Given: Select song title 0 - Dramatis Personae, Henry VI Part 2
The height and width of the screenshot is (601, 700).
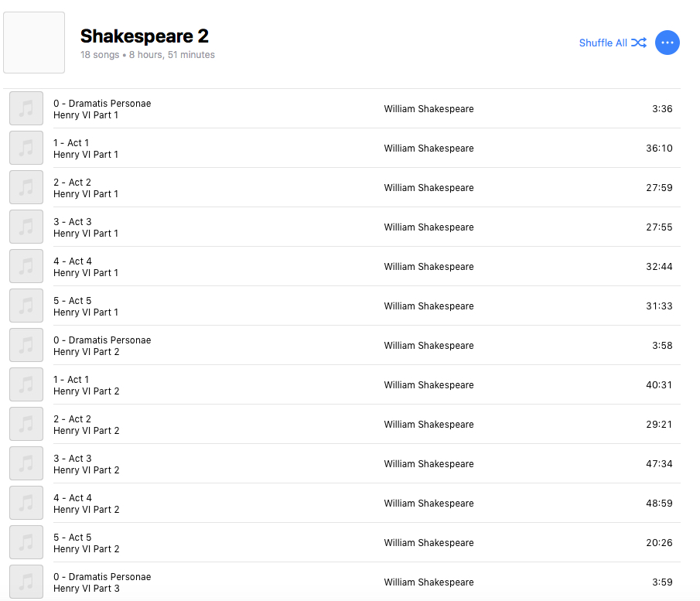Looking at the screenshot, I should [102, 340].
